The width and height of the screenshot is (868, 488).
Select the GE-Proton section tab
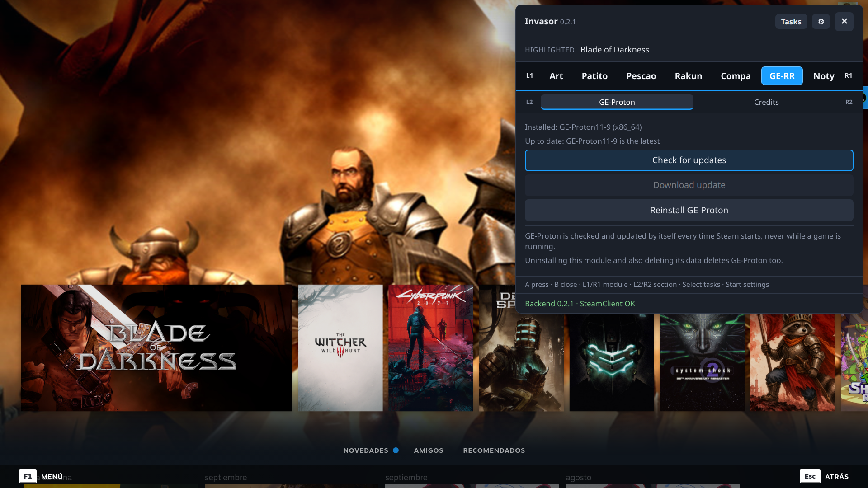coord(617,102)
